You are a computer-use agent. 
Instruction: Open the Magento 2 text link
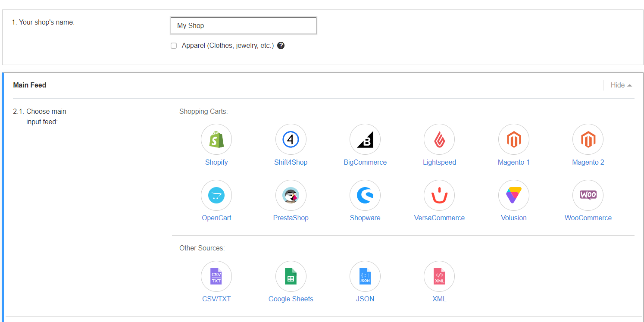pos(588,163)
